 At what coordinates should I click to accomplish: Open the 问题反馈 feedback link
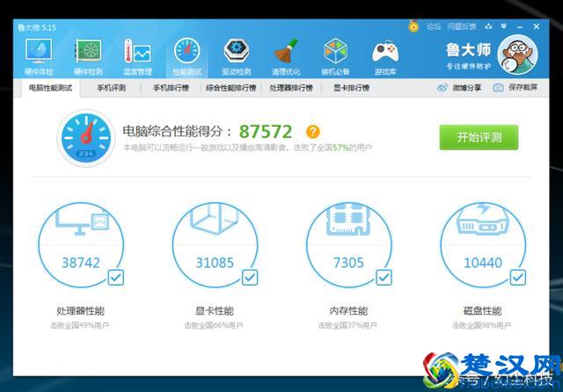point(462,26)
